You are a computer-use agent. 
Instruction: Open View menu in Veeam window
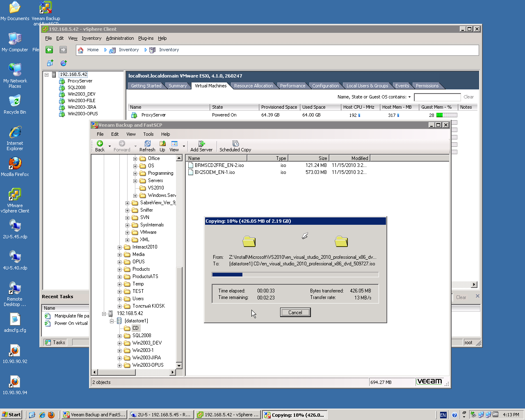pyautogui.click(x=131, y=134)
